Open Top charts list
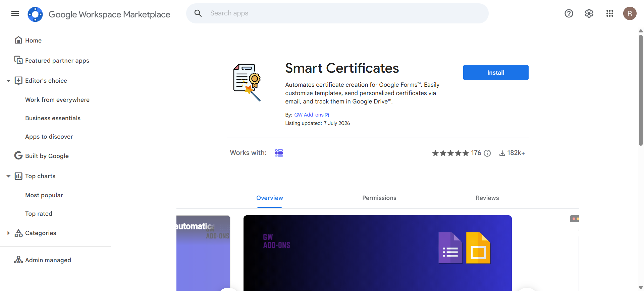 click(x=40, y=176)
